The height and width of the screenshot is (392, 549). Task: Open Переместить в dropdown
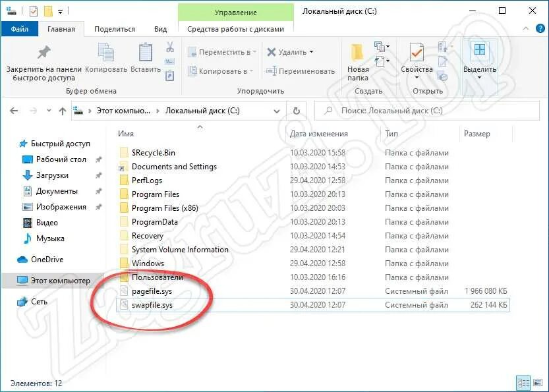tap(222, 52)
